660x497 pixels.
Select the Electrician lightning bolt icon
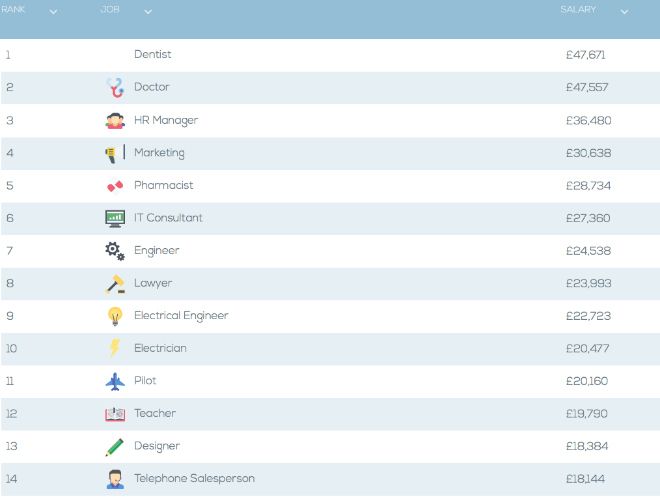tap(115, 349)
